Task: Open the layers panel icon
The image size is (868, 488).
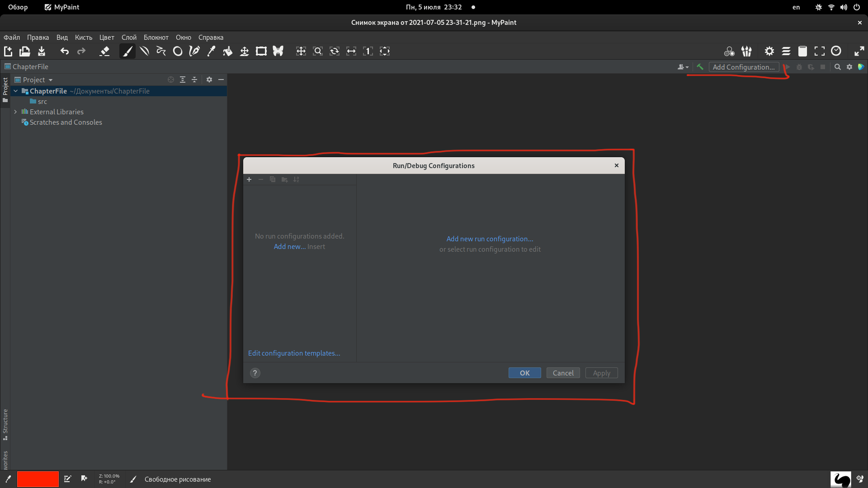Action: 786,51
